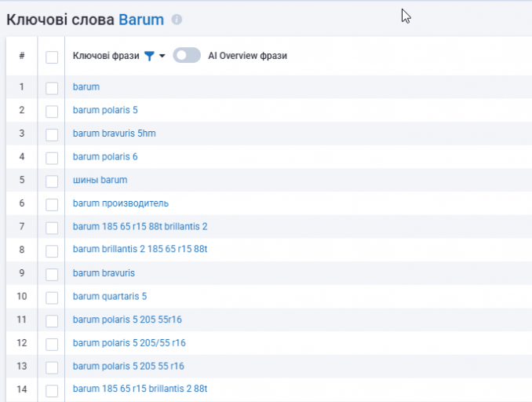
Task: Click the blue 'Barum' title word
Action: pos(141,20)
